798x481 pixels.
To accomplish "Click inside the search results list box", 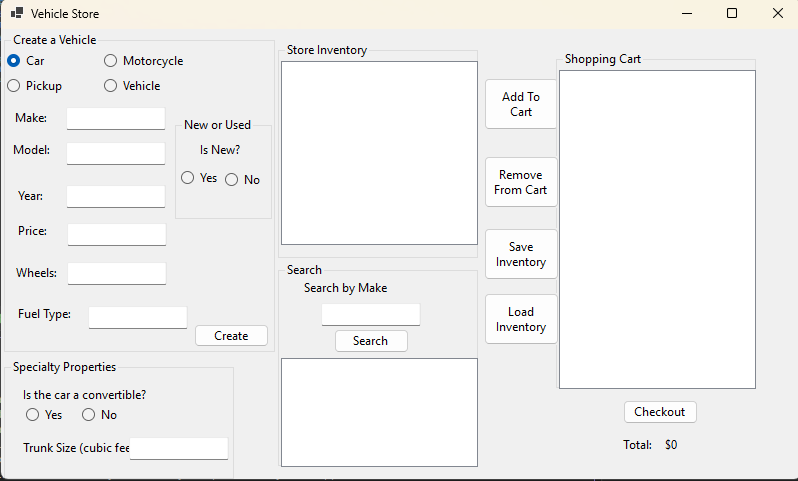I will pyautogui.click(x=379, y=412).
